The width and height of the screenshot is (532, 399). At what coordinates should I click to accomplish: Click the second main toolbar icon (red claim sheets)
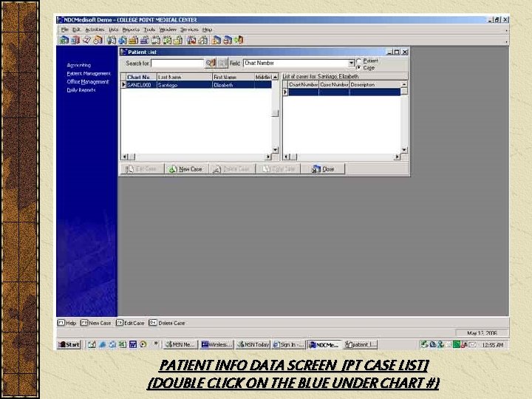75,40
